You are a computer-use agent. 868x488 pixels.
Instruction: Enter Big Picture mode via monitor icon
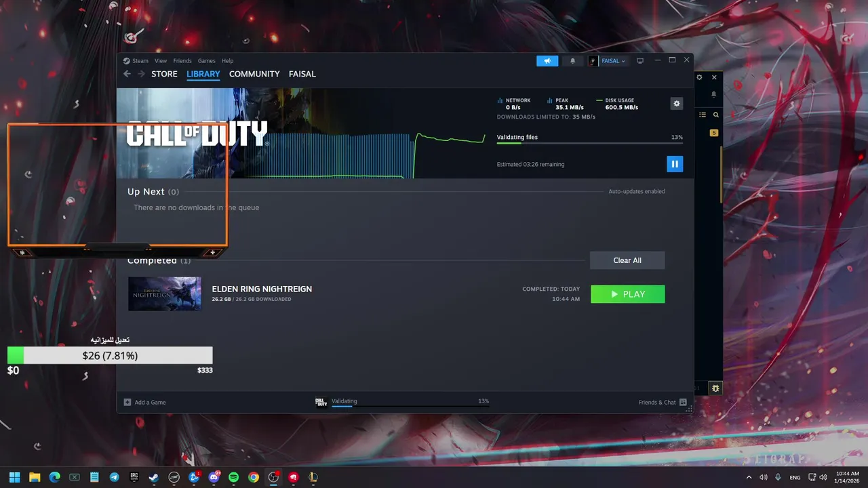coord(639,61)
